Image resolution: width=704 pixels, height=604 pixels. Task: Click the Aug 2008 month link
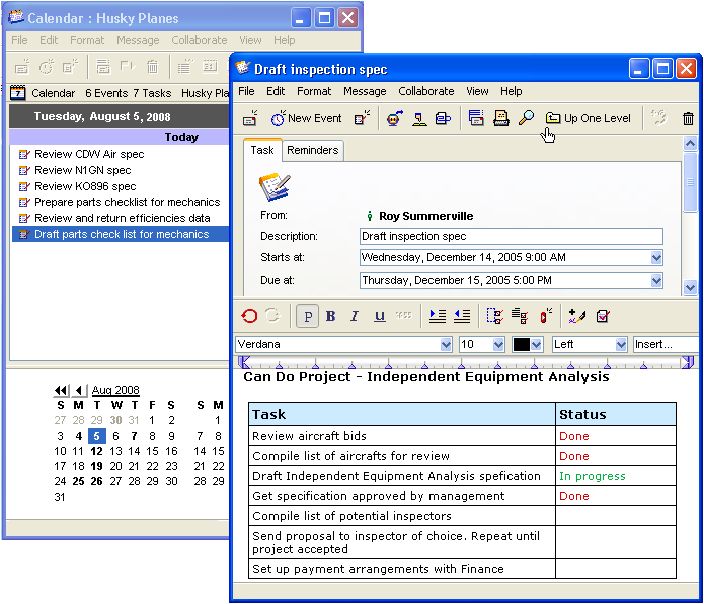click(x=116, y=390)
